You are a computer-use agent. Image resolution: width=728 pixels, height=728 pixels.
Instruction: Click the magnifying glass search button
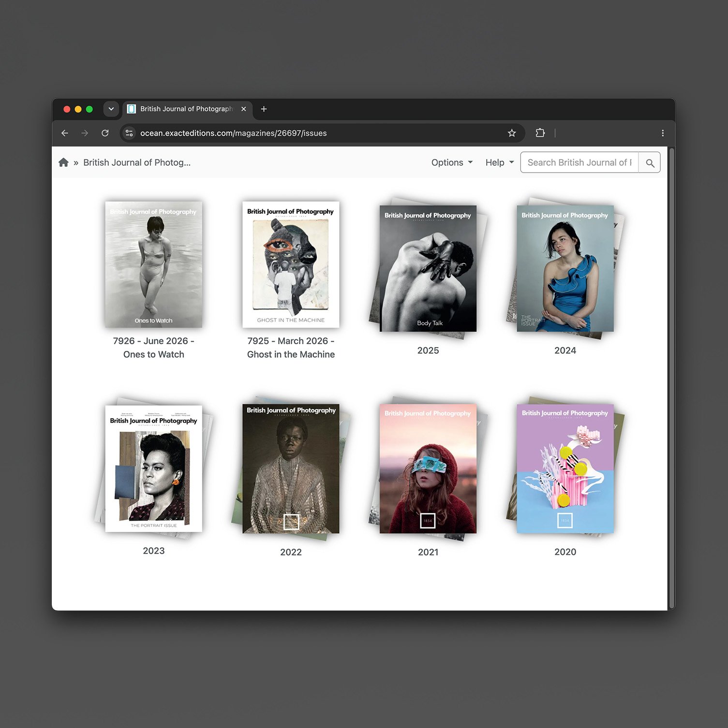pyautogui.click(x=650, y=163)
